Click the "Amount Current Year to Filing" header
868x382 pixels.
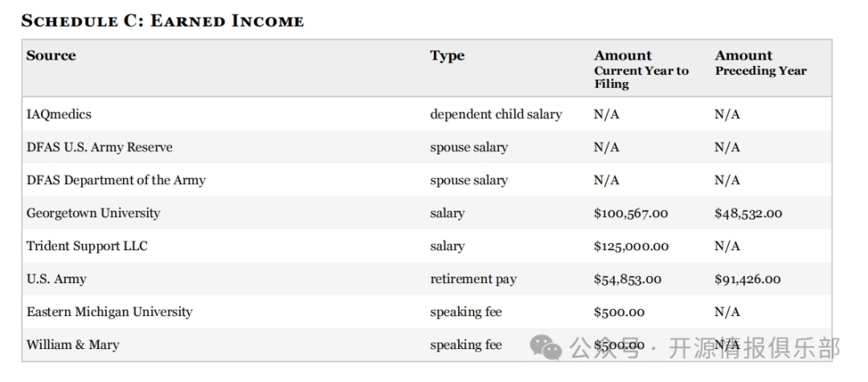click(x=641, y=69)
